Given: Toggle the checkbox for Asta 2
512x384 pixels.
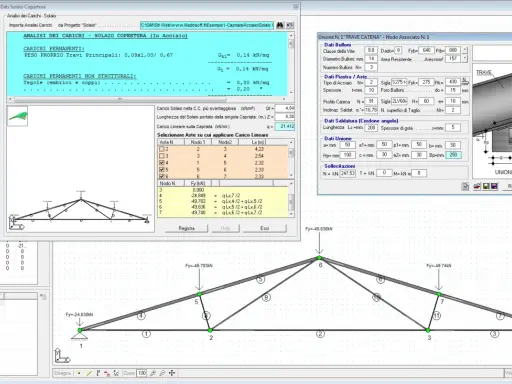Looking at the screenshot, I should click(x=162, y=149).
